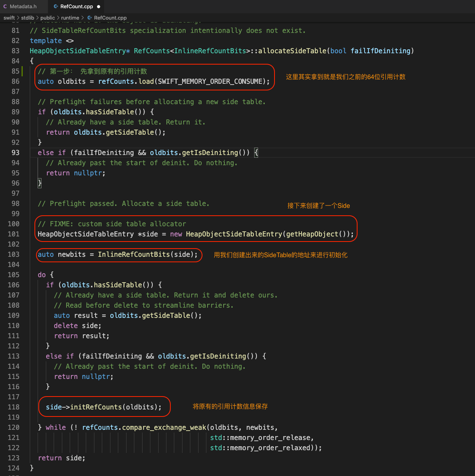Viewport: 475px width, 476px height.
Task: Click the template keyword on line 82
Action: [x=46, y=41]
